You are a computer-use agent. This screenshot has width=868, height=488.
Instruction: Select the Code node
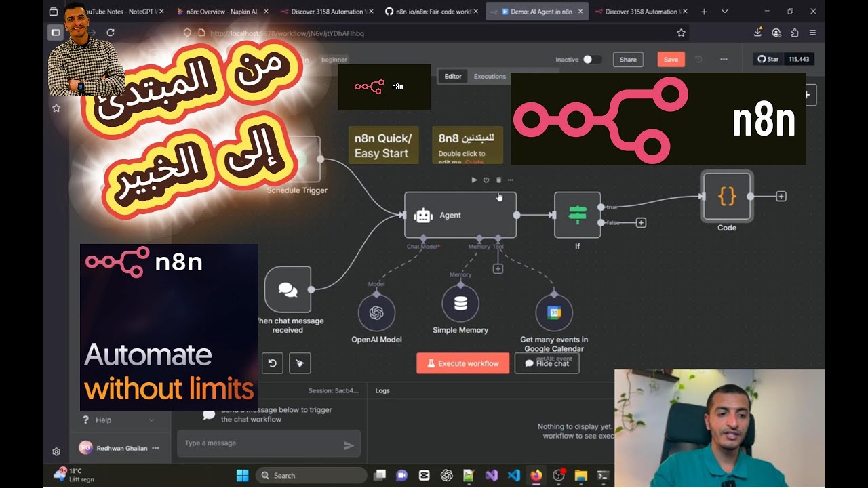click(x=727, y=196)
